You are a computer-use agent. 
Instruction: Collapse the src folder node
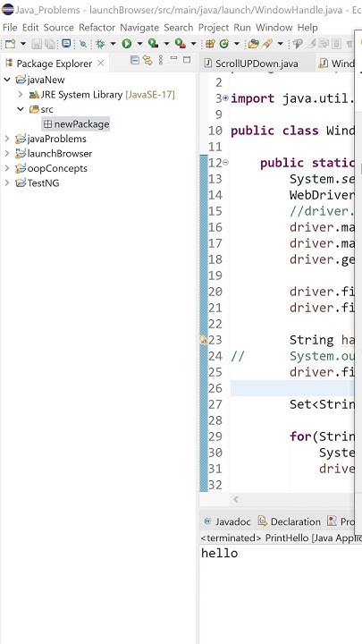(x=20, y=109)
